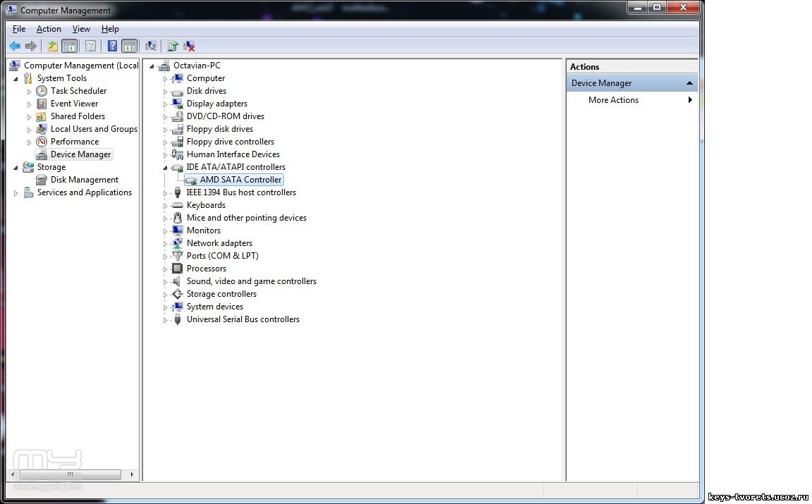Click the grey Forward arrow in toolbar

click(x=31, y=46)
